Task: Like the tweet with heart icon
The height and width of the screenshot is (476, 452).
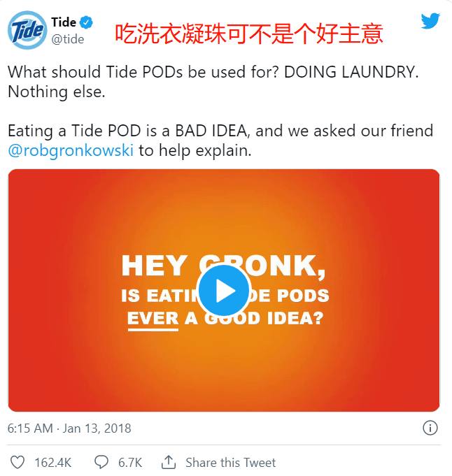Action: click(17, 462)
